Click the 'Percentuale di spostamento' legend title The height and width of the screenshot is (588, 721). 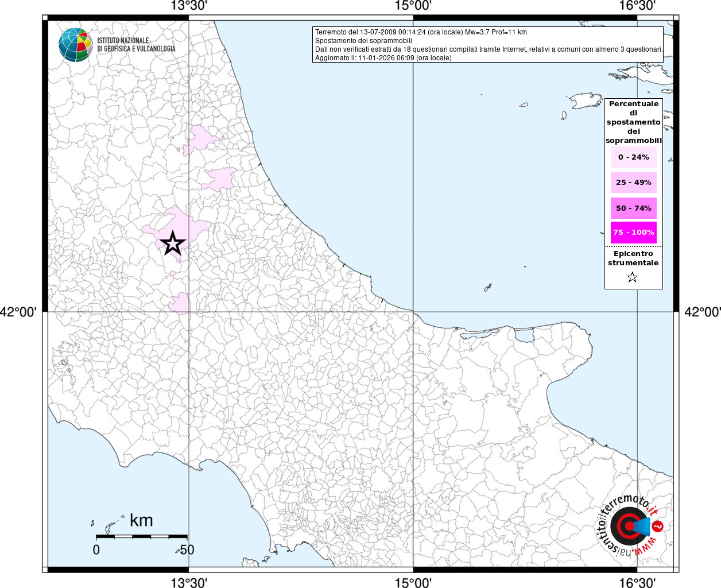[x=633, y=122]
